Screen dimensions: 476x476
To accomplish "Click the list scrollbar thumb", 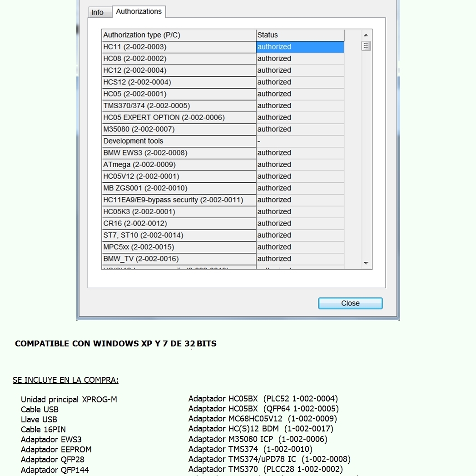I will pos(366,46).
